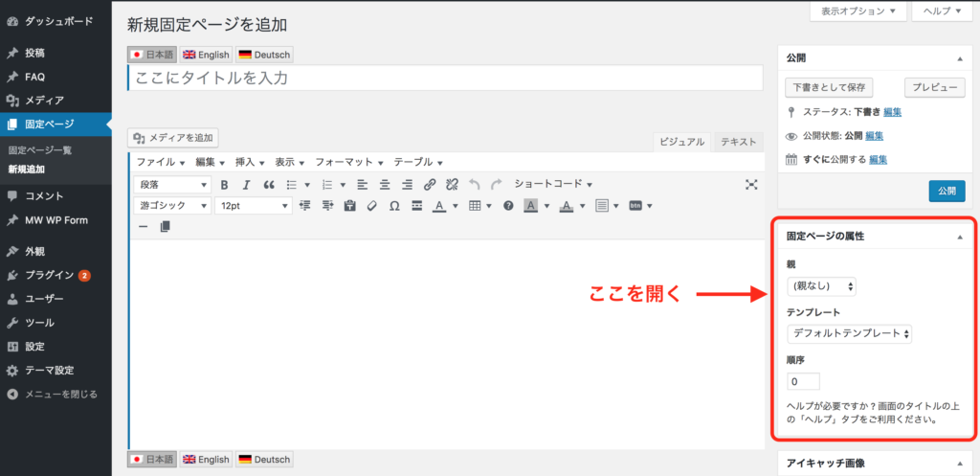Switch to the テキスト editor tab
The image size is (980, 476).
pyautogui.click(x=739, y=142)
